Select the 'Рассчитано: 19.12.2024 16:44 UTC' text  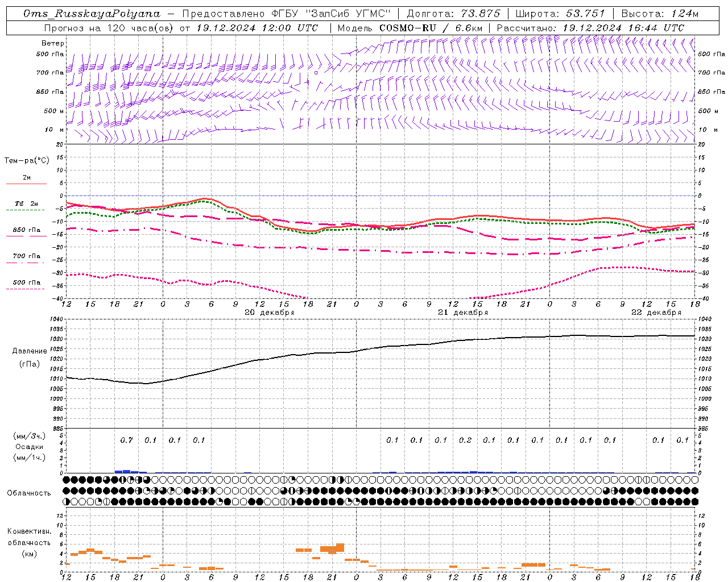pyautogui.click(x=590, y=28)
